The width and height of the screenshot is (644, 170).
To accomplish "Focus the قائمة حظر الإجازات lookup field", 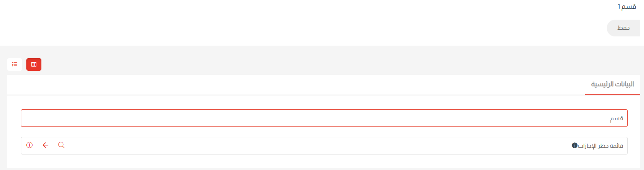I will [x=318, y=146].
